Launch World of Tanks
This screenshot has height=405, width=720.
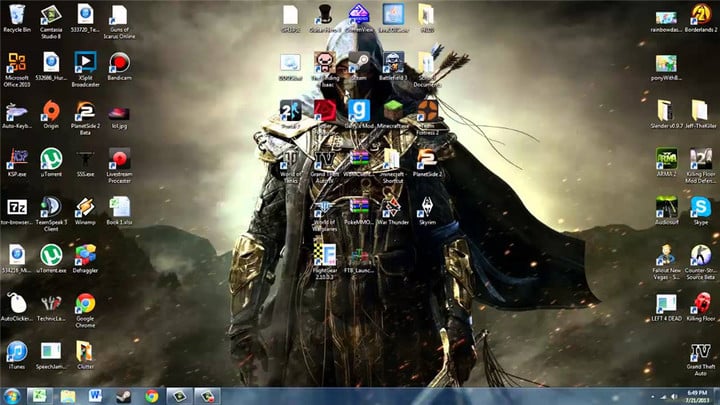(x=291, y=166)
